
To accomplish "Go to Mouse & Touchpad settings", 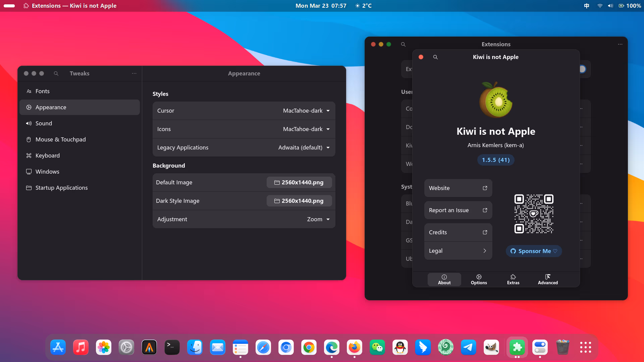I will tap(79, 139).
